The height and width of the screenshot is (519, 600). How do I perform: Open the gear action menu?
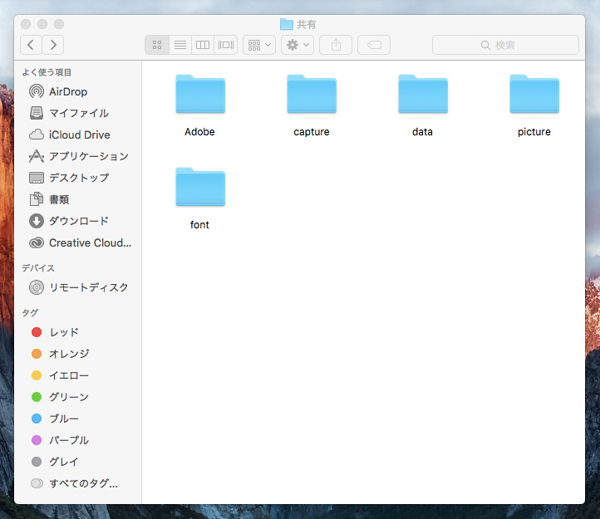(297, 45)
